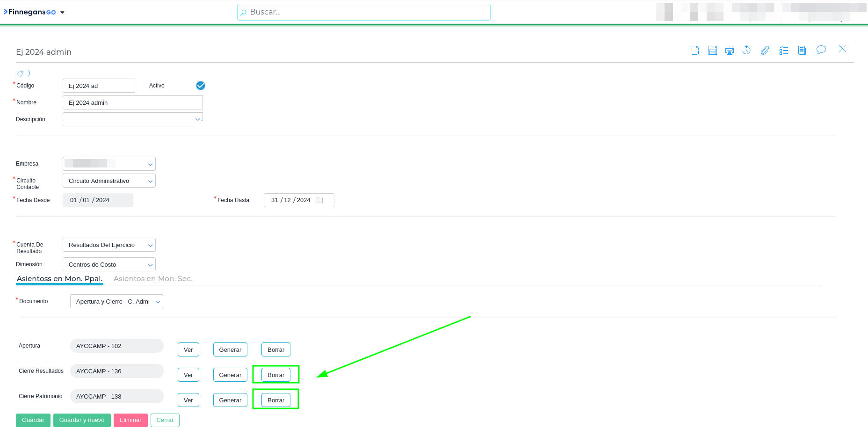Click the Fecha Hasta date field

[299, 200]
